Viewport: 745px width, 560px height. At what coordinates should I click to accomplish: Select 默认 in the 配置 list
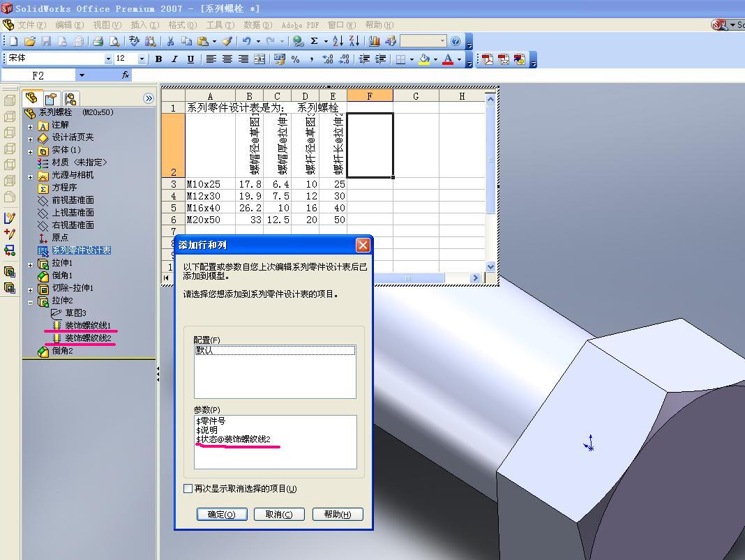click(x=275, y=351)
